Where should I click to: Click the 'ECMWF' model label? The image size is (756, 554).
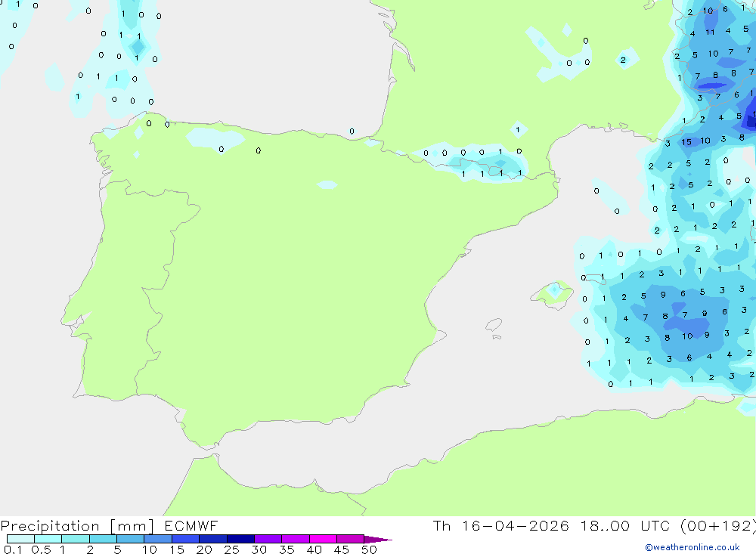(191, 525)
